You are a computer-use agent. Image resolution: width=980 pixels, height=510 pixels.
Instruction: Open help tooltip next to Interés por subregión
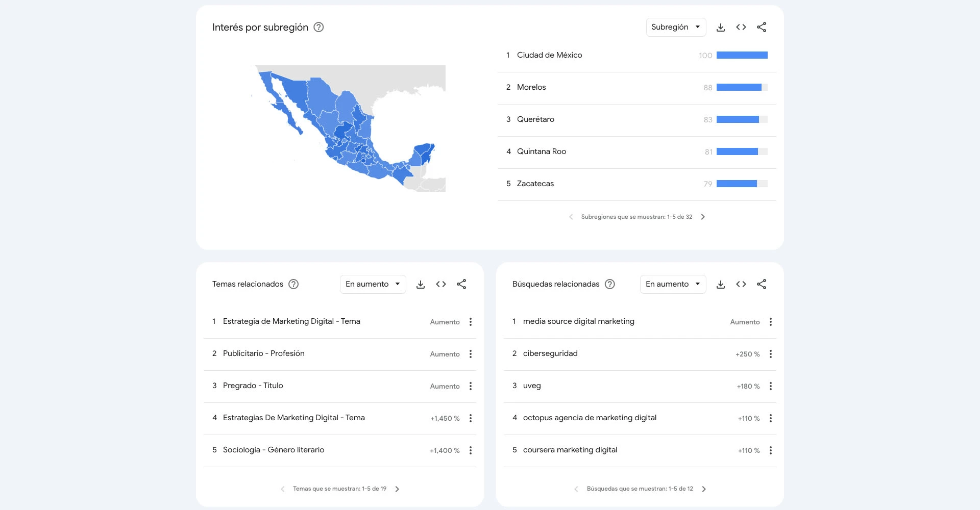[318, 28]
